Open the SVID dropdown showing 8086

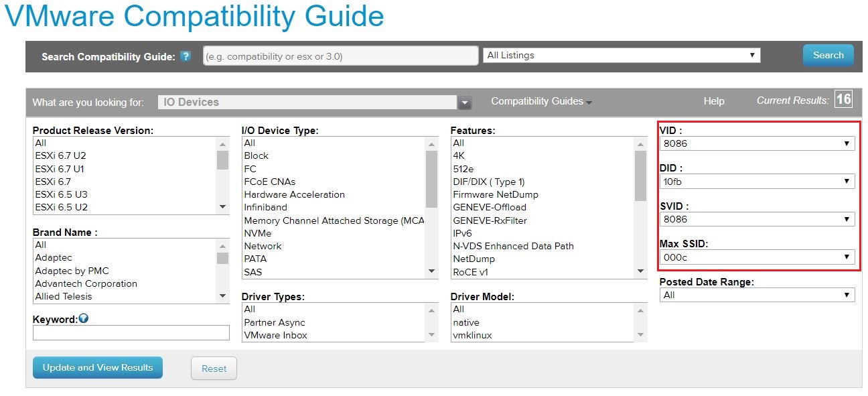tap(757, 219)
